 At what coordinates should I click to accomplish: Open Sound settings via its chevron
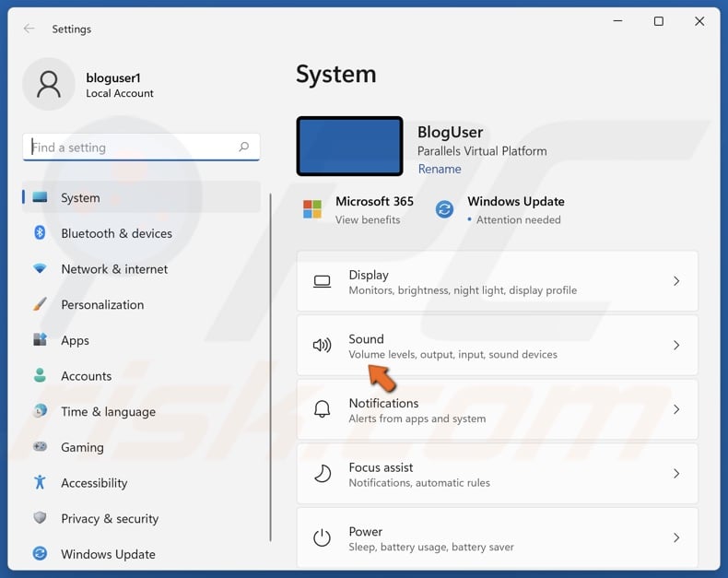pos(676,345)
